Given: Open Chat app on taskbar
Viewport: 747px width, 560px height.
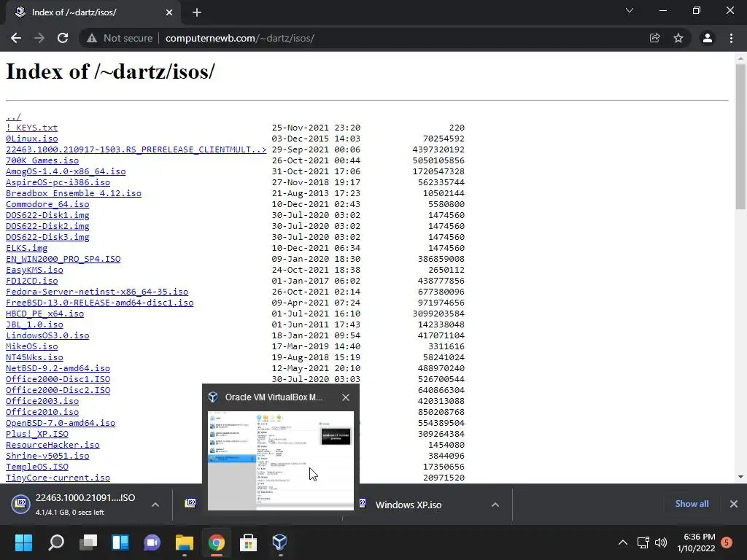Looking at the screenshot, I should pyautogui.click(x=152, y=542).
